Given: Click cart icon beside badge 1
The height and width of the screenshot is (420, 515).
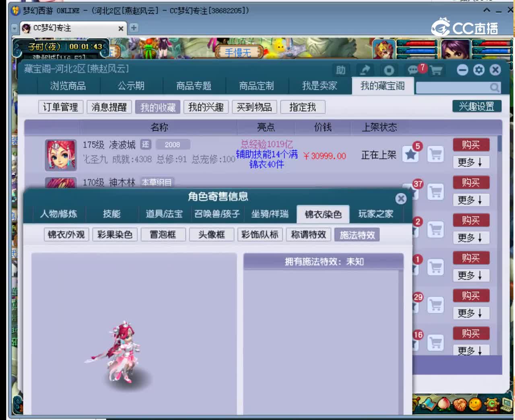Looking at the screenshot, I should 435,268.
